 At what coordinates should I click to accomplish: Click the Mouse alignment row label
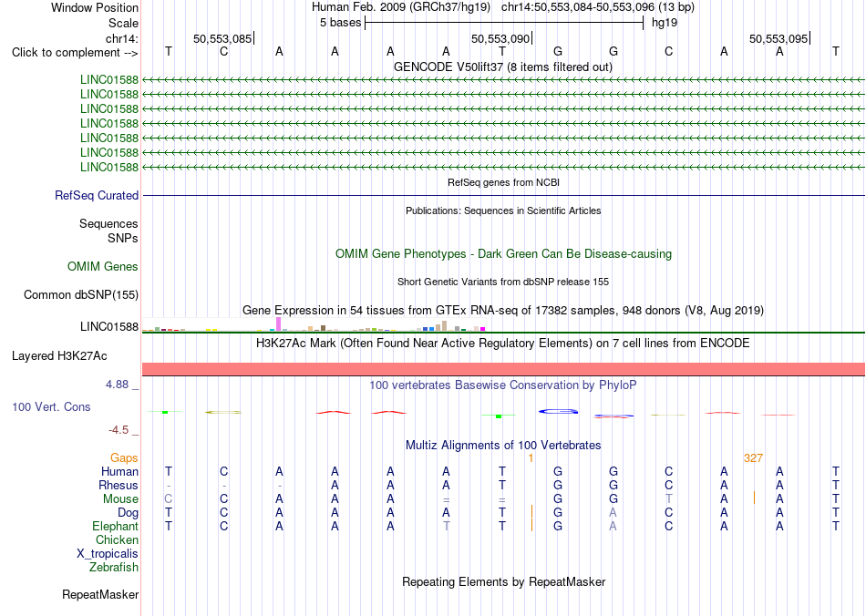point(120,499)
